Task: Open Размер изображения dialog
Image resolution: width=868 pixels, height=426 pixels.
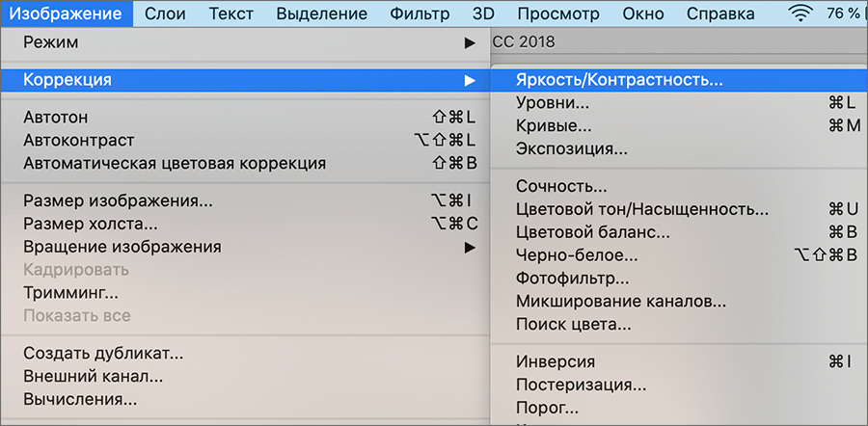Action: tap(245, 200)
